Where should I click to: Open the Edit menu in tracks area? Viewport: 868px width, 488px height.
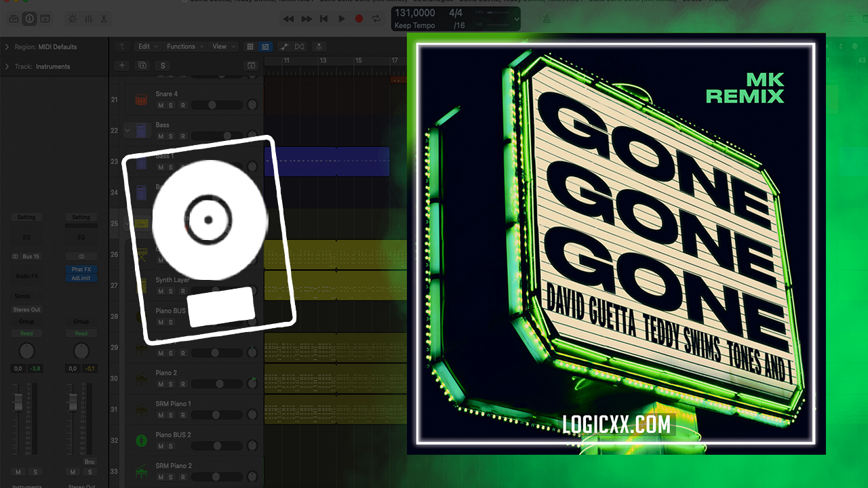click(x=147, y=47)
